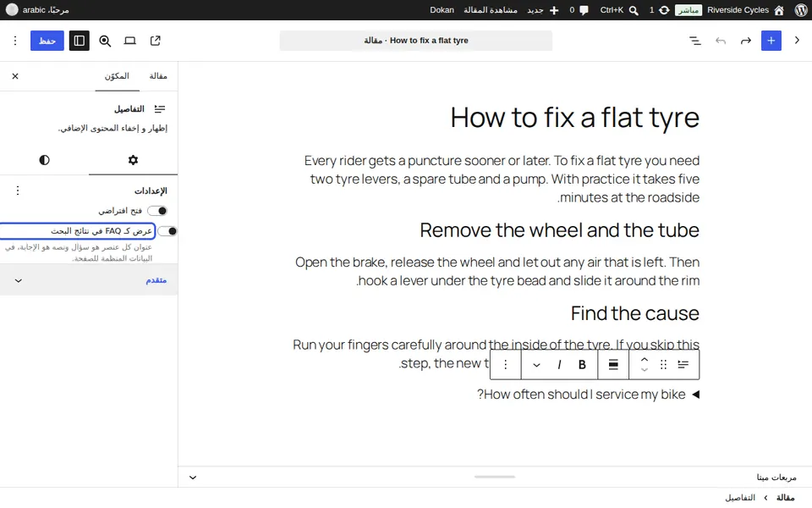This screenshot has width=812, height=508.
Task: Click "مشاهدة المقالة" view post link
Action: click(491, 10)
